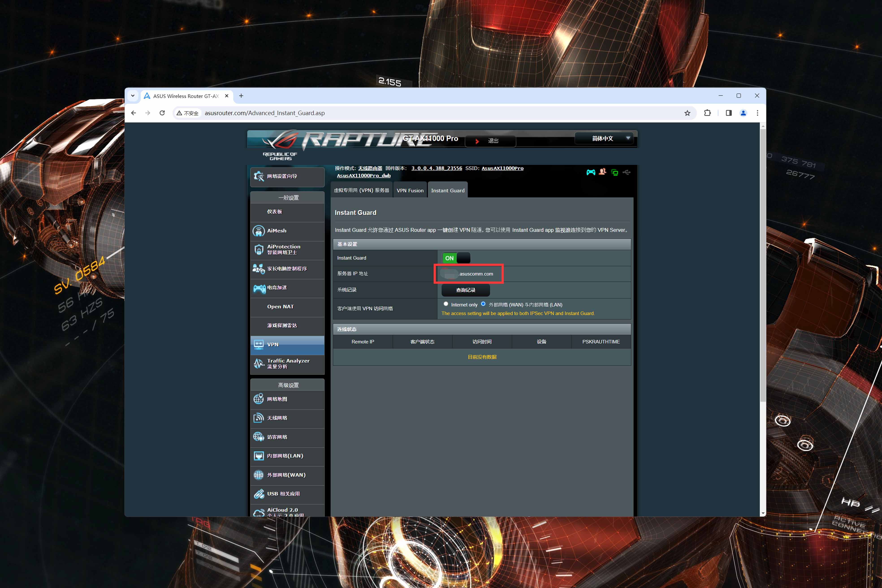
Task: Open the Network Map (网络地图) globe icon
Action: (259, 399)
